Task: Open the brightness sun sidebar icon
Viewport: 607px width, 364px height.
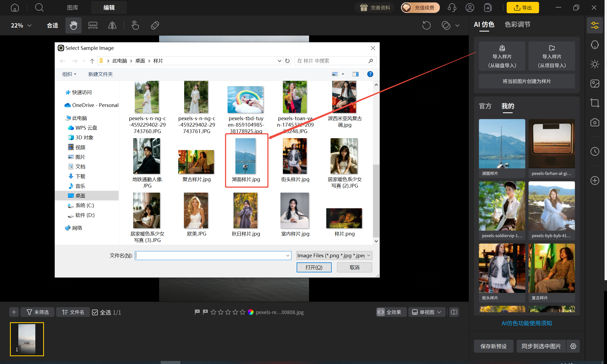Action: coord(595,64)
